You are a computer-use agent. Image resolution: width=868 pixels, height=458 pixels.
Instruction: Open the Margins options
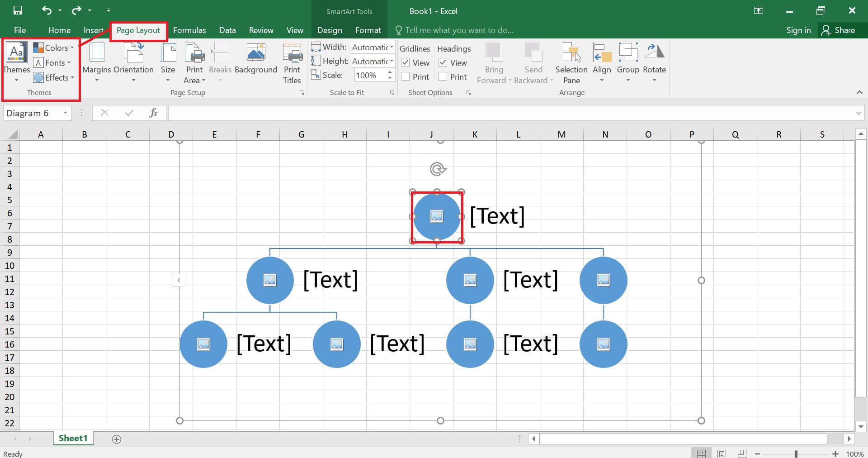97,63
